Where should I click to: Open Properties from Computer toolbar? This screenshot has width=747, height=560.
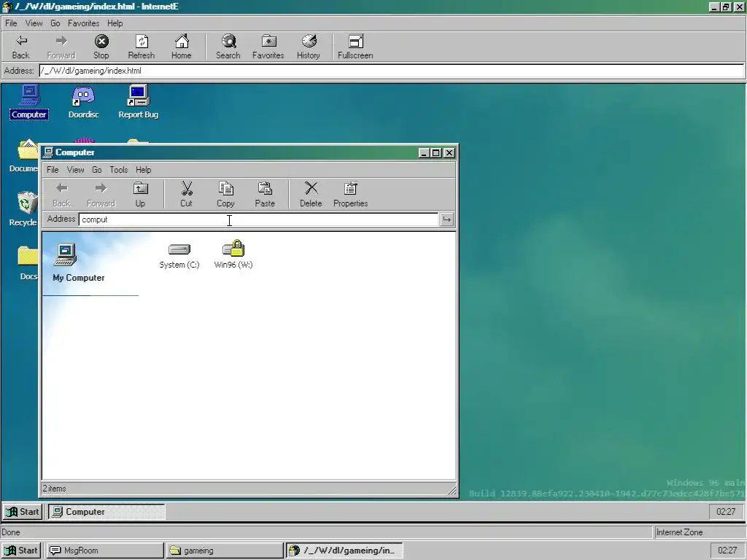(x=351, y=195)
